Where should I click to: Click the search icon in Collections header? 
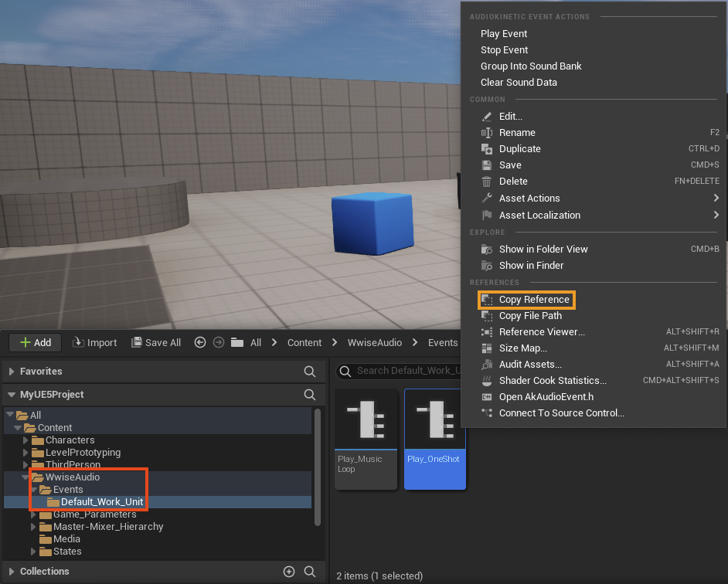point(310,572)
